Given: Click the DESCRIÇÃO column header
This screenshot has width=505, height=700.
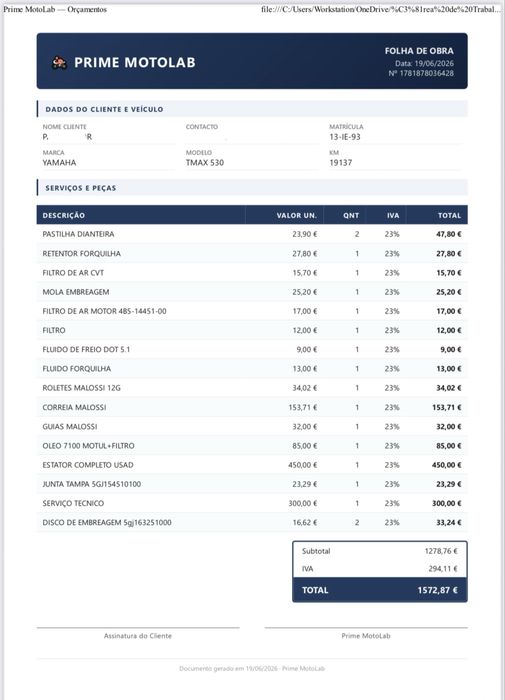Looking at the screenshot, I should click(x=63, y=215).
